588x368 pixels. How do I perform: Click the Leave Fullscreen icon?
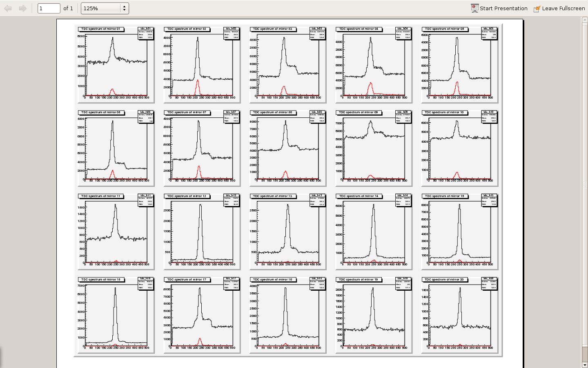[x=537, y=9]
